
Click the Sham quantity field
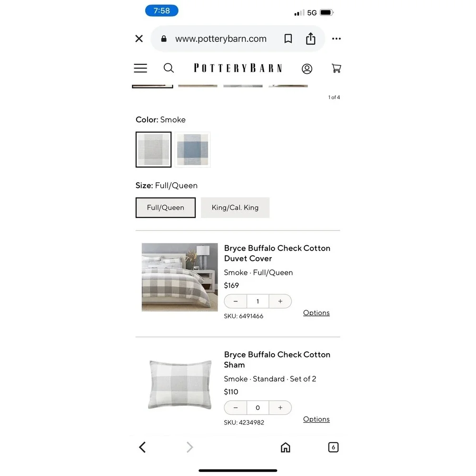pos(258,408)
